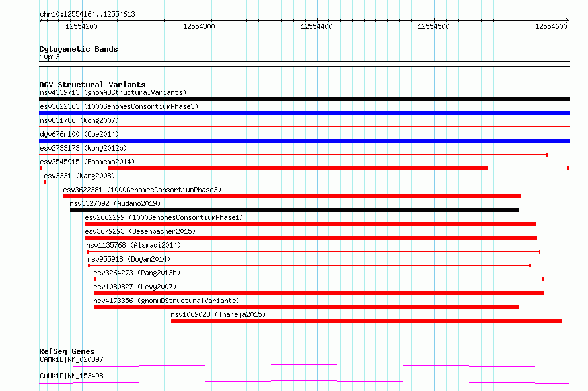This screenshot has width=588, height=391.
Task: Click the RefSeq Genes track title
Action: 67,351
